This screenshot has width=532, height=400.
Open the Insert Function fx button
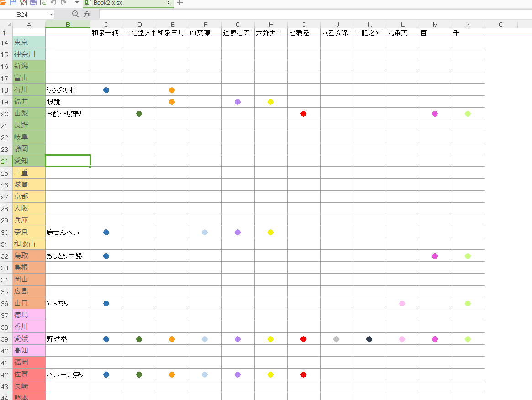[x=87, y=14]
